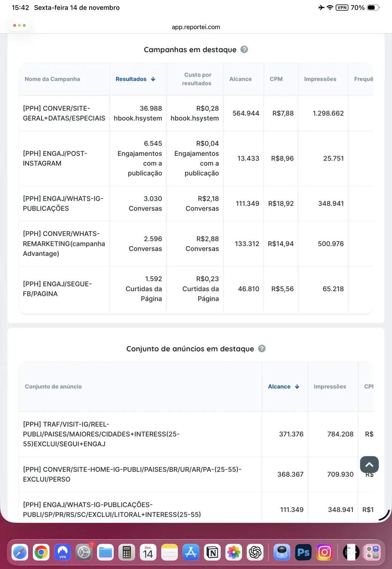Click the battery indicator in status bar
392x569 pixels.
click(373, 7)
